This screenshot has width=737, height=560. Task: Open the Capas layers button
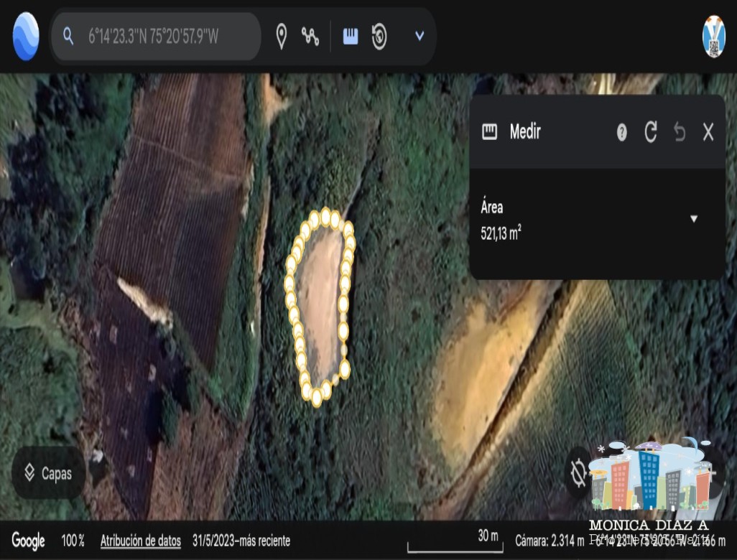pos(49,473)
